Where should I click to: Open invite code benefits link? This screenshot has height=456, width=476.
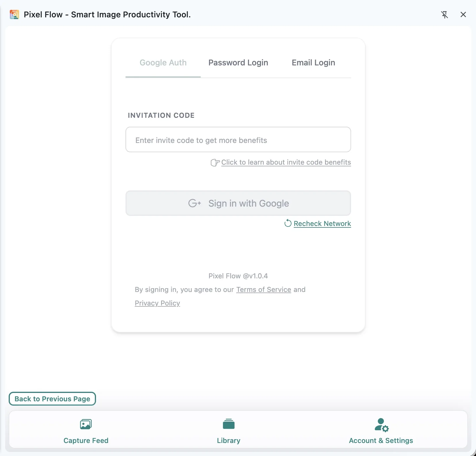(x=286, y=162)
